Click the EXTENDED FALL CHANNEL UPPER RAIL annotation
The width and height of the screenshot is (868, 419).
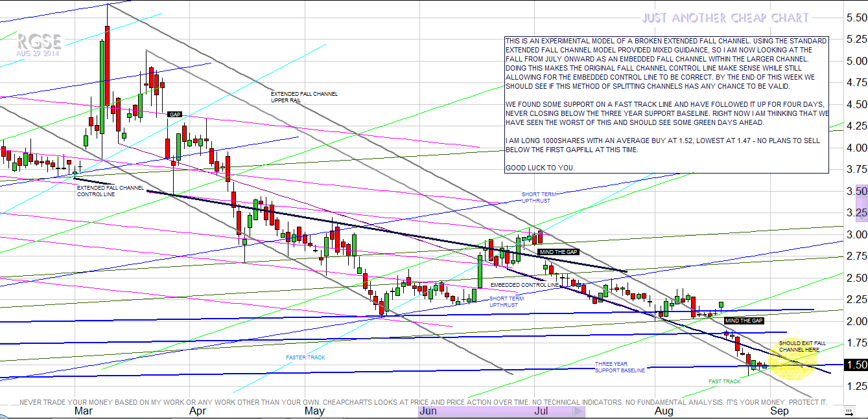pos(304,97)
